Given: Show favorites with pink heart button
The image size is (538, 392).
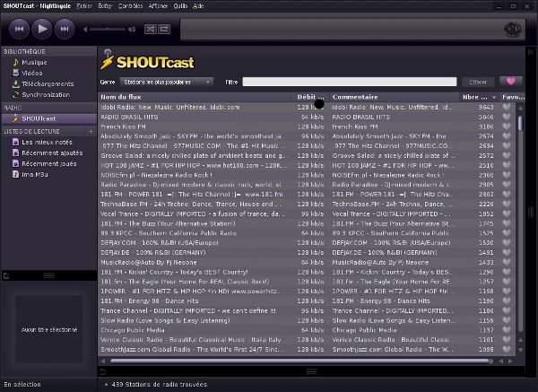Looking at the screenshot, I should 511,82.
